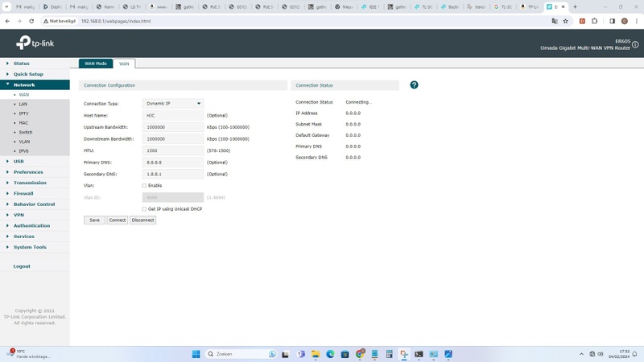Click the router info icon near ER605

click(635, 44)
